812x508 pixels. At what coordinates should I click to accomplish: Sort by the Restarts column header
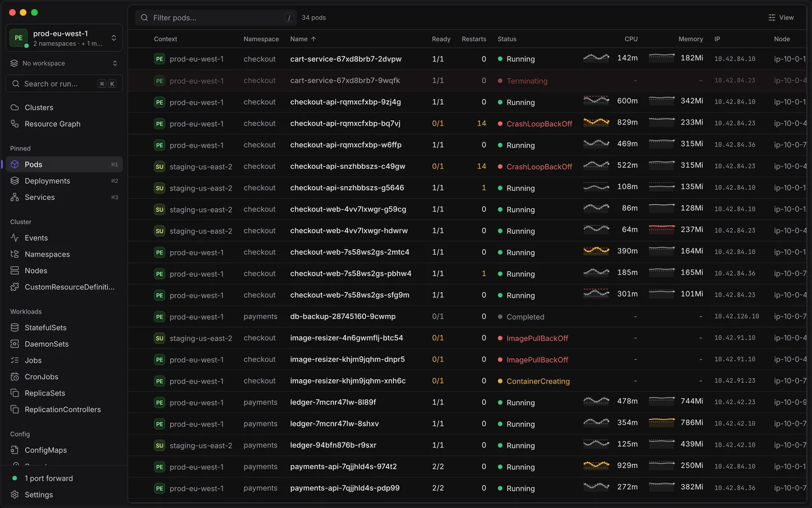(474, 39)
